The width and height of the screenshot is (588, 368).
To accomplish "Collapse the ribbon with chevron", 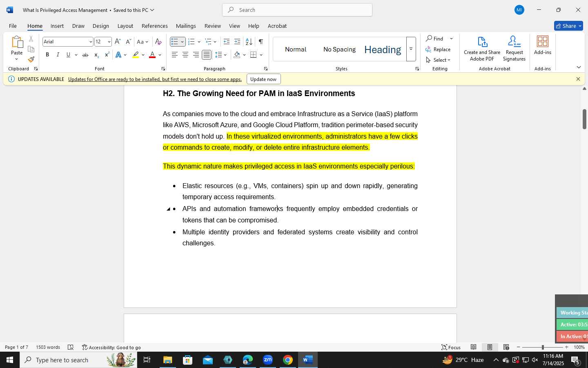I will pos(579,67).
